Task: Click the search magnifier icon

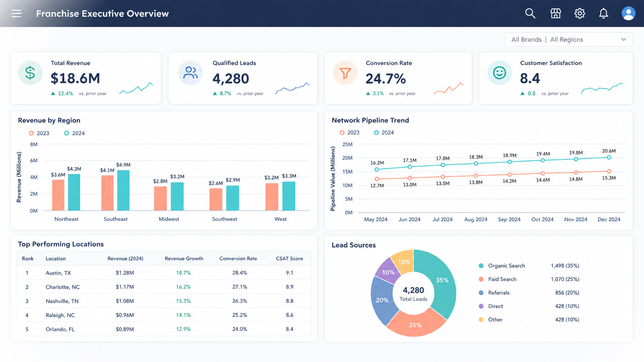Action: pyautogui.click(x=530, y=13)
